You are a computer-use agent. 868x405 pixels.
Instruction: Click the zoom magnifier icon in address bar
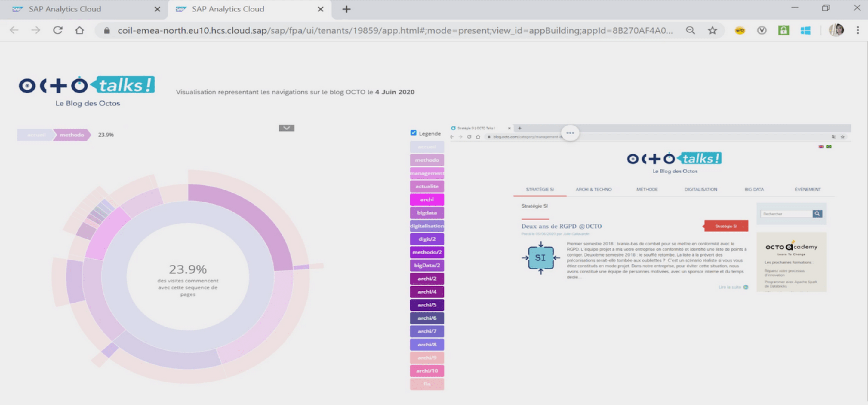[691, 30]
